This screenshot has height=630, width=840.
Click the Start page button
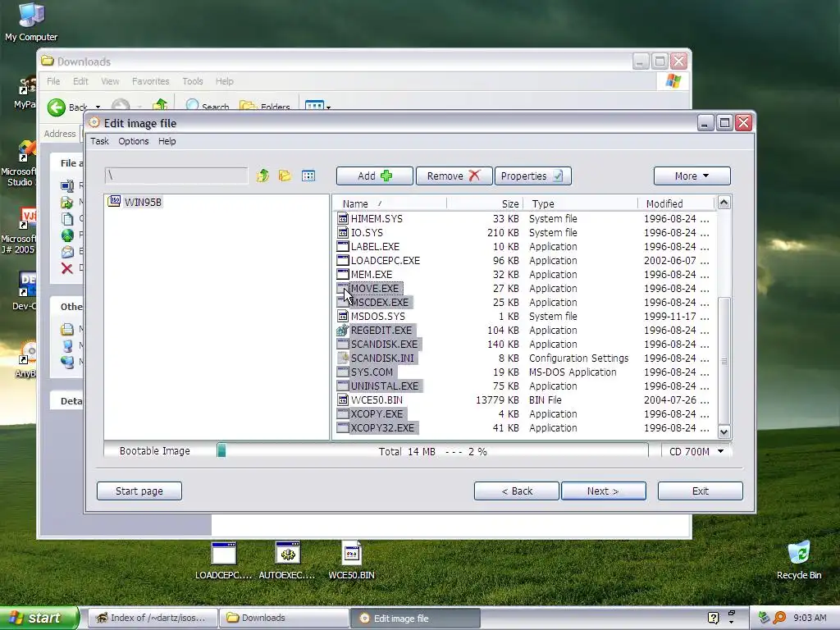pos(139,491)
